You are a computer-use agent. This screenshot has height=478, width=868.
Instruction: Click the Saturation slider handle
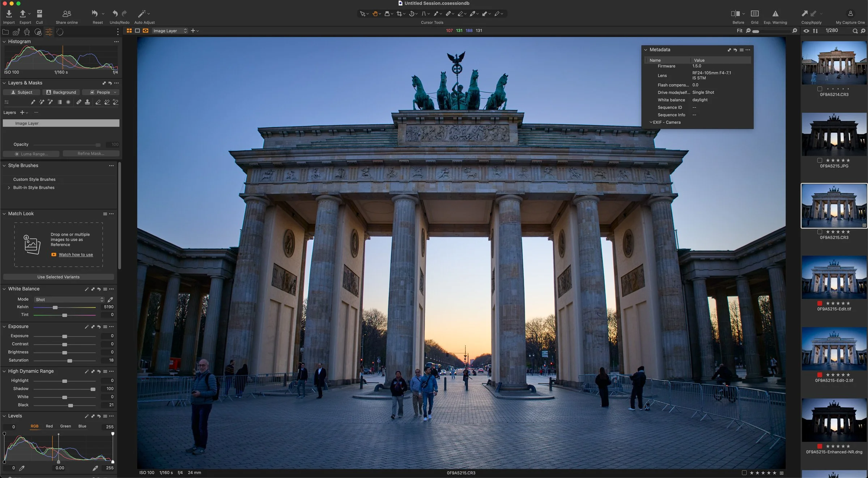pyautogui.click(x=70, y=361)
